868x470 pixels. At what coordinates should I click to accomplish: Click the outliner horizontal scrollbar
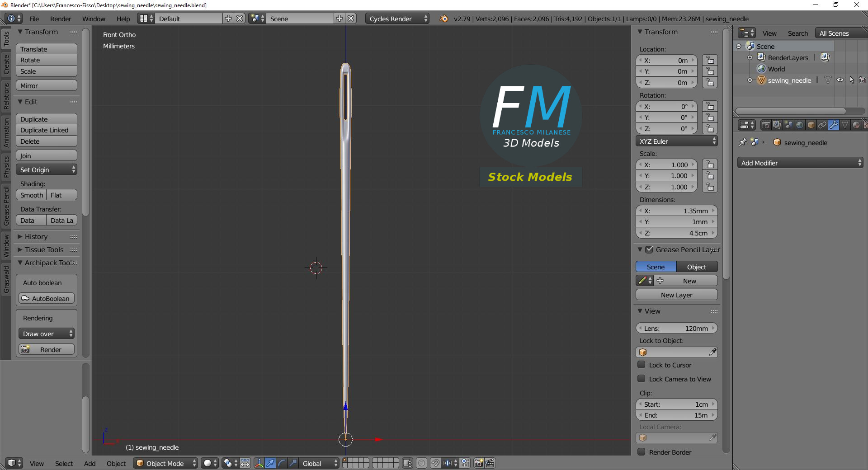pos(790,111)
